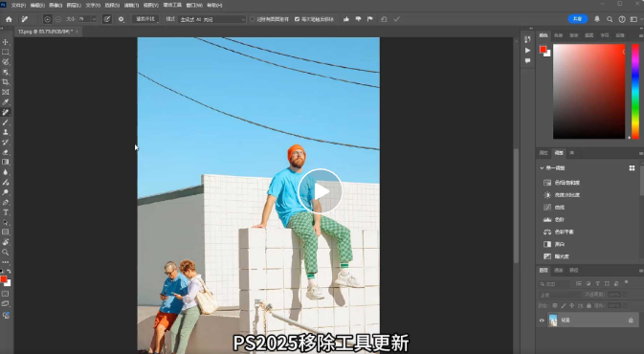The height and width of the screenshot is (354, 644).
Task: Select the Move tool
Action: [6, 42]
